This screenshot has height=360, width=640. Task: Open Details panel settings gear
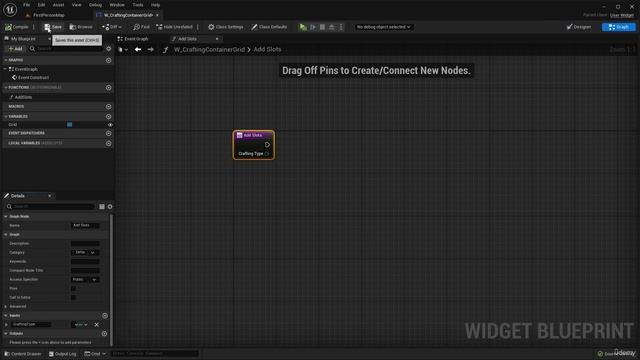[110, 207]
